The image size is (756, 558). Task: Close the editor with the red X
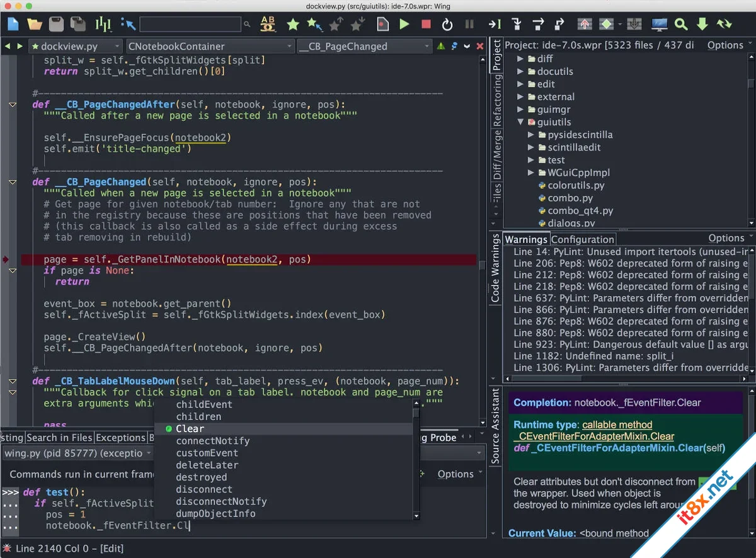pos(480,46)
